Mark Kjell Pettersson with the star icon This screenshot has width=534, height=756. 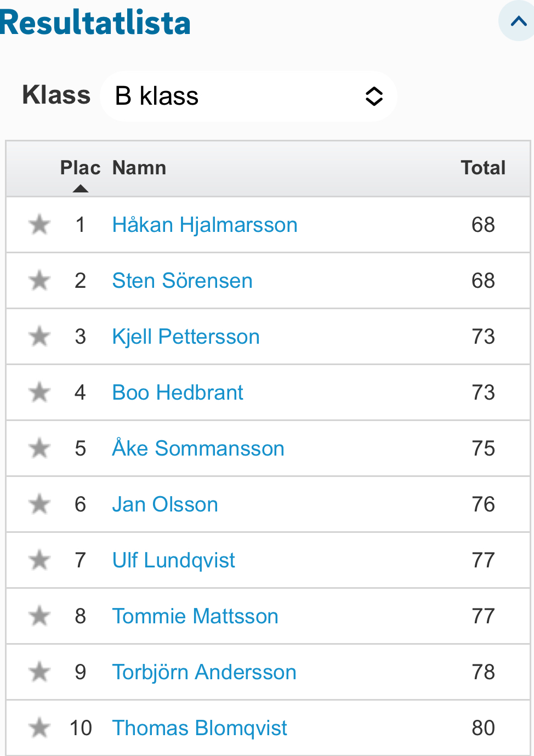[39, 337]
